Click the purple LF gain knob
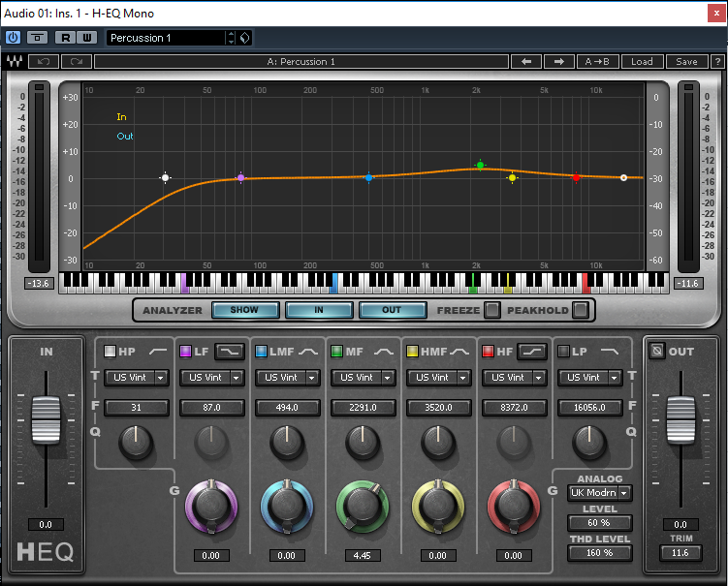Image resolution: width=728 pixels, height=586 pixels. pos(211,507)
